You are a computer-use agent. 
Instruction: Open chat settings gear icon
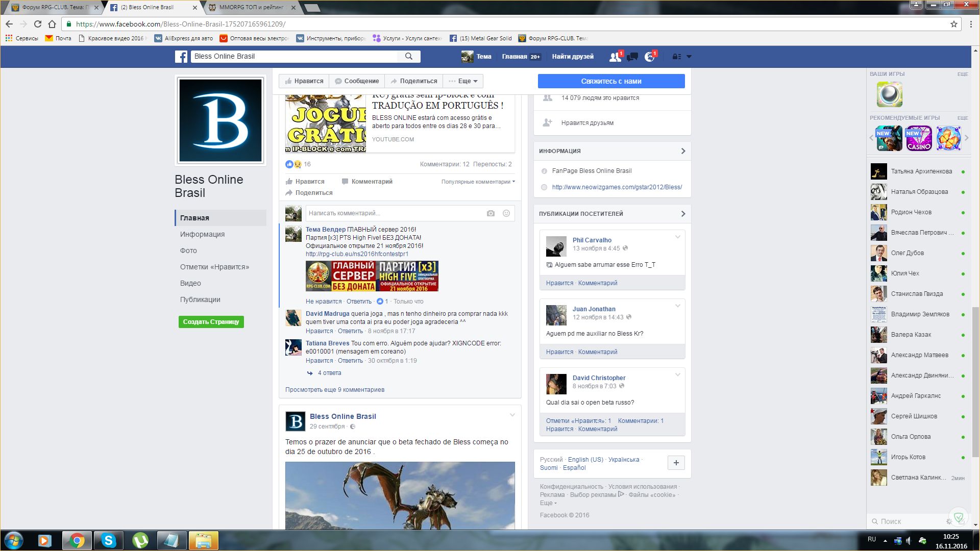click(949, 521)
